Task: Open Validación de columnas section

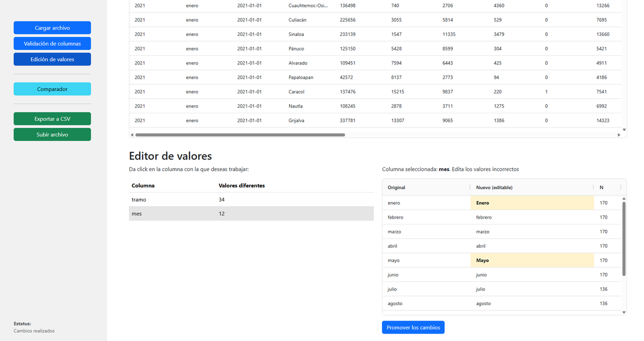Action: pyautogui.click(x=52, y=43)
